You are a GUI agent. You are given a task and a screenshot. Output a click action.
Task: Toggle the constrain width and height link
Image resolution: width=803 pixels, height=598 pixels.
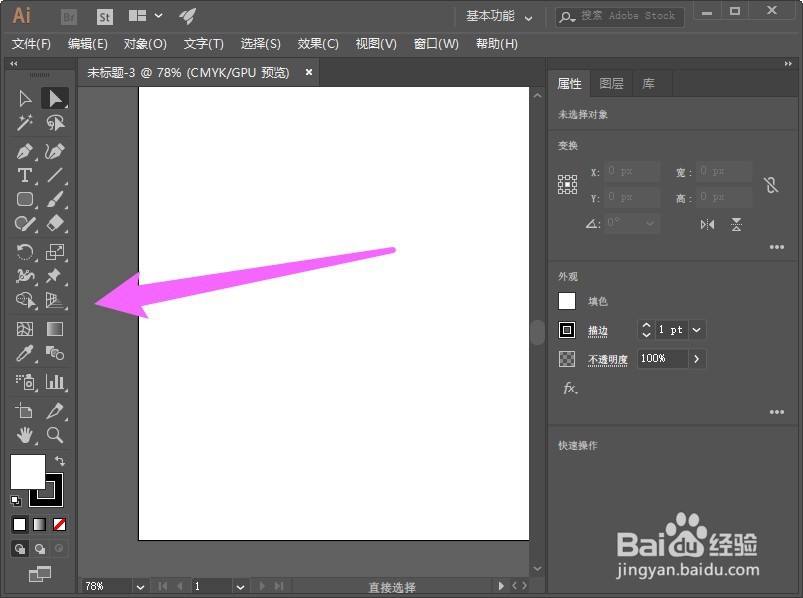coord(772,187)
